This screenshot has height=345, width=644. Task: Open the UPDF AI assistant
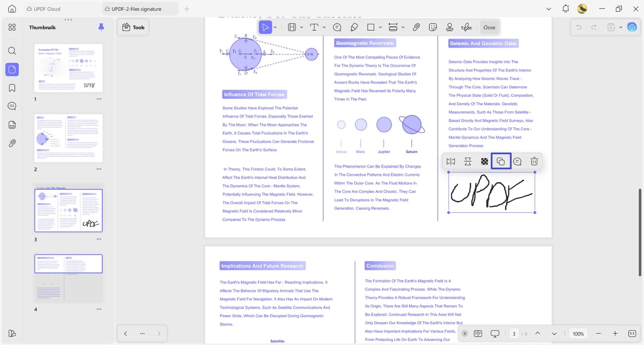632,27
